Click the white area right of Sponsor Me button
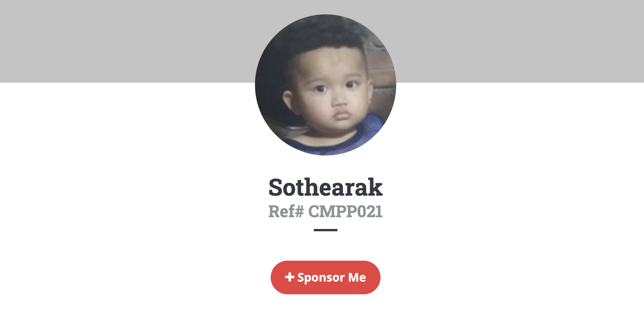 pyautogui.click(x=512, y=277)
